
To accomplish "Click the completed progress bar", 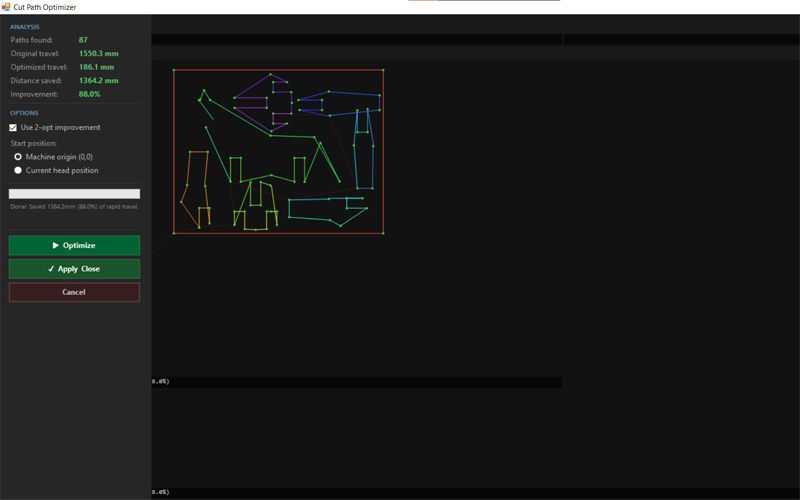I will tap(74, 194).
